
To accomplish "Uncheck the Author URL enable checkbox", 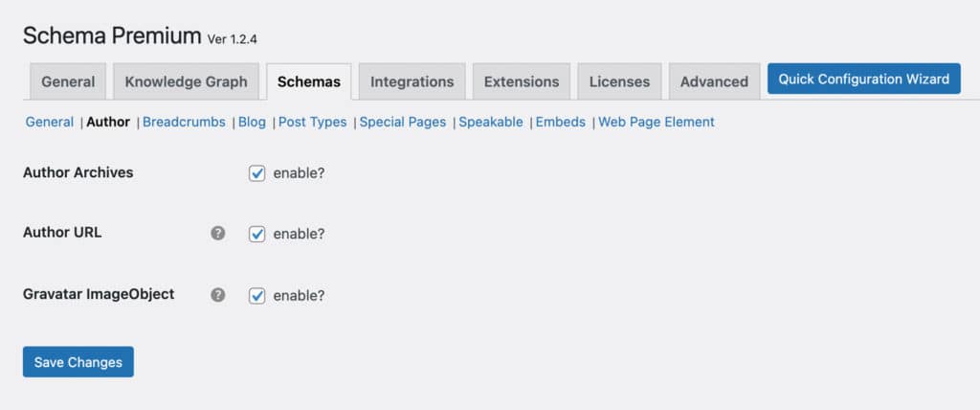I will pos(256,234).
